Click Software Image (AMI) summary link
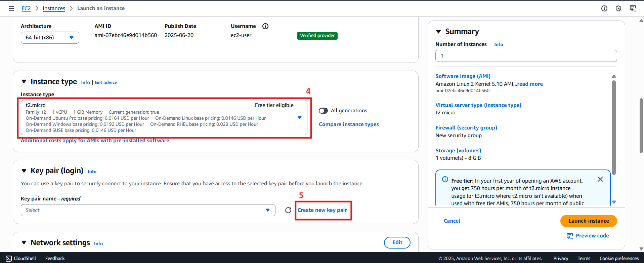The width and height of the screenshot is (644, 263). pyautogui.click(x=463, y=76)
